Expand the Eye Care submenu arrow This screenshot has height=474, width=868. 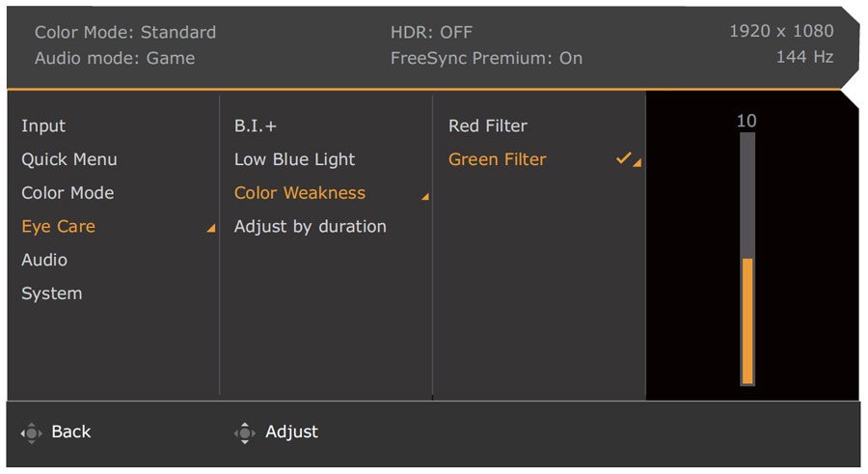coord(211,228)
